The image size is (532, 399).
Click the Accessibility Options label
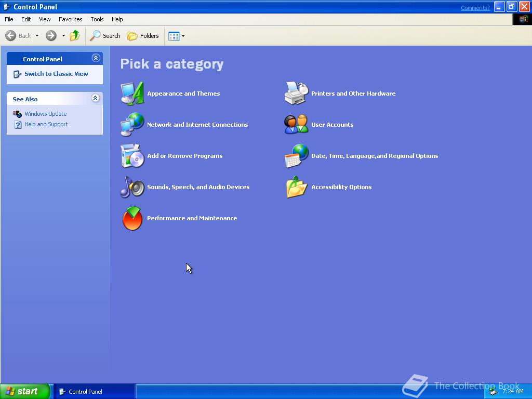(x=341, y=187)
